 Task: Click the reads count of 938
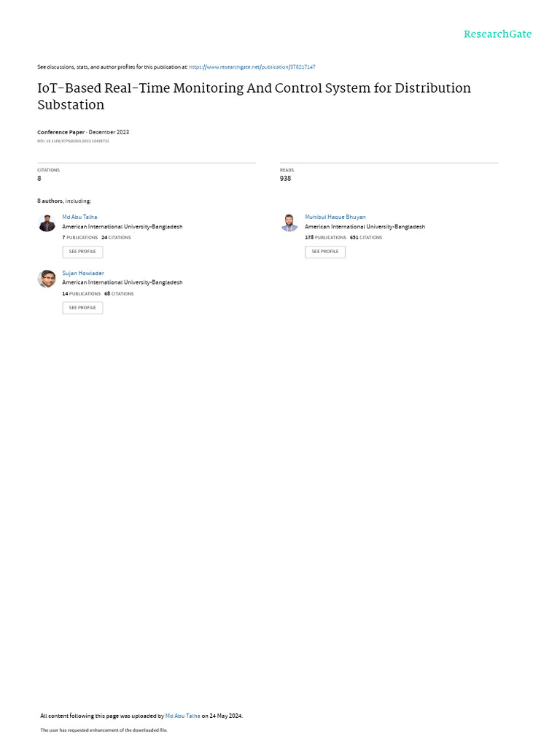coord(285,178)
